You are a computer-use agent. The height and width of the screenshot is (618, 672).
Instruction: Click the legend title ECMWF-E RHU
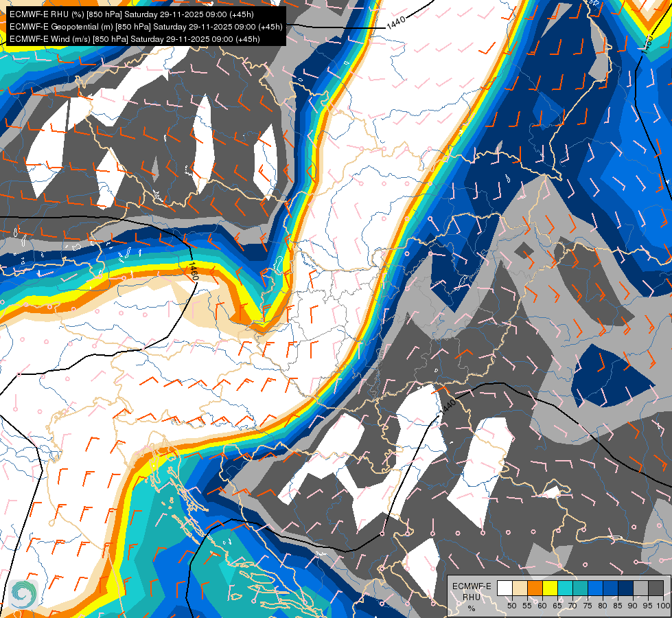pos(472,591)
